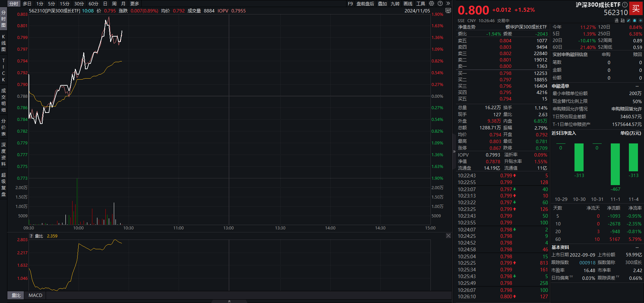Open K线图 in left sidebar
Viewport: 644px width, 303px height.
pyautogui.click(x=3, y=43)
